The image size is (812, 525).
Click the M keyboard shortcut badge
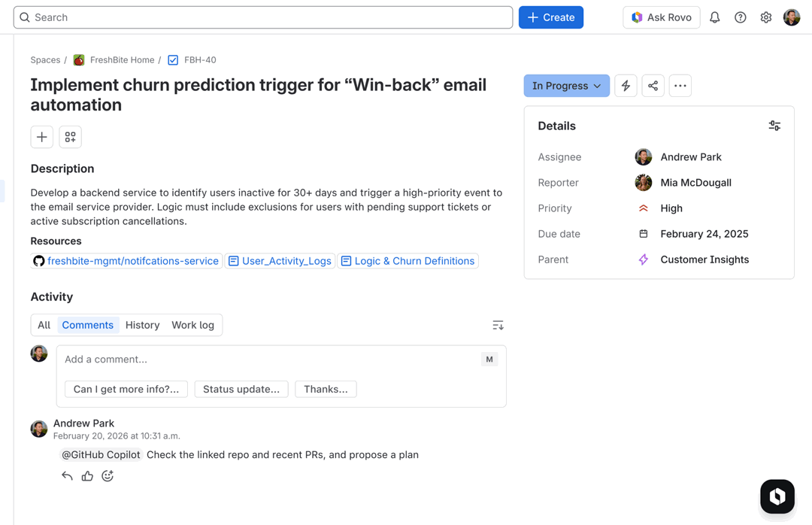tap(489, 360)
